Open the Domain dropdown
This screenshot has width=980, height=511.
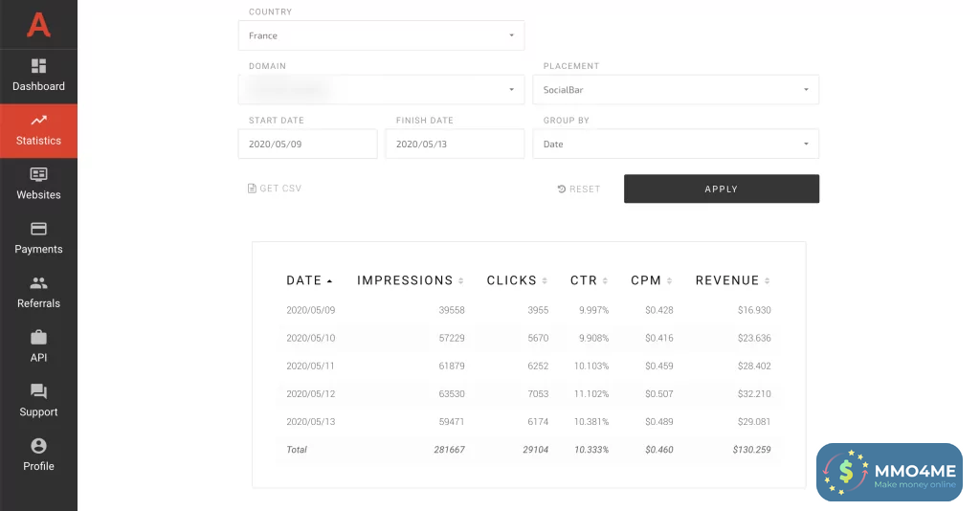(381, 90)
